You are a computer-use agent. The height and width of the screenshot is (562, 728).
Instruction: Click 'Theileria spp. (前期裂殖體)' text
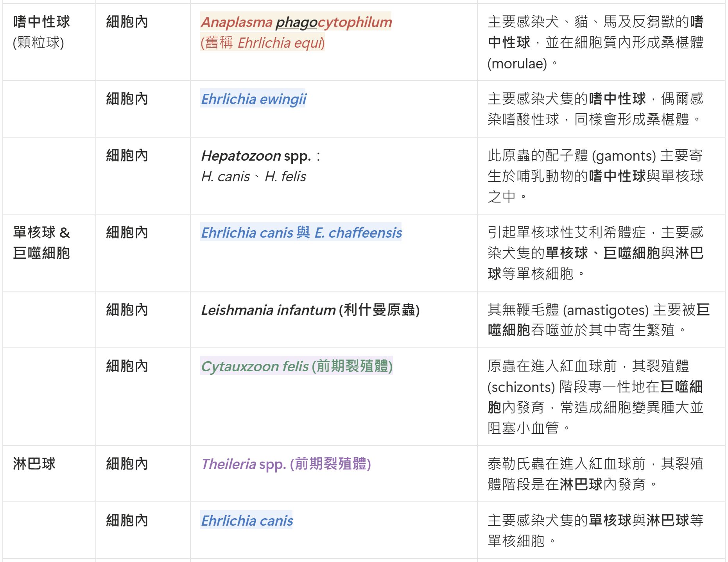286,464
